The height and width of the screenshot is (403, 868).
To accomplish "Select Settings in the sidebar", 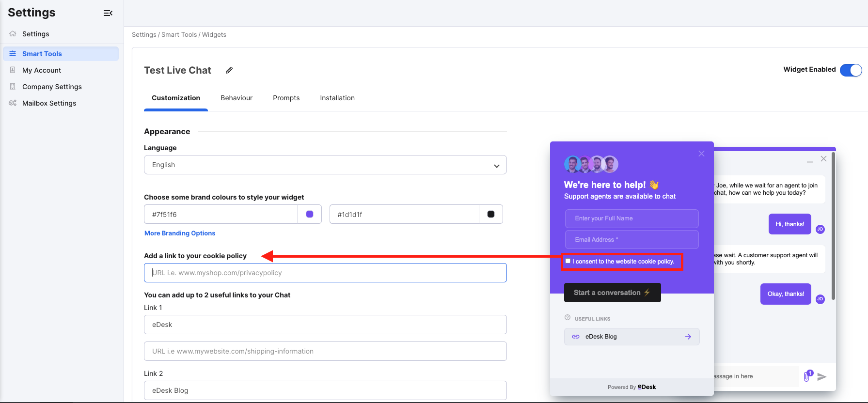I will (x=61, y=34).
